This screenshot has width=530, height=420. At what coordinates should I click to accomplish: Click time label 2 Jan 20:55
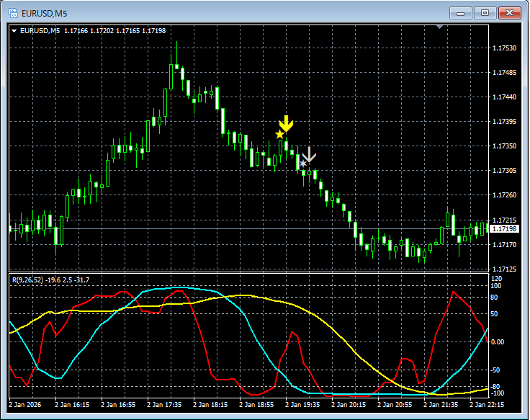pos(395,404)
